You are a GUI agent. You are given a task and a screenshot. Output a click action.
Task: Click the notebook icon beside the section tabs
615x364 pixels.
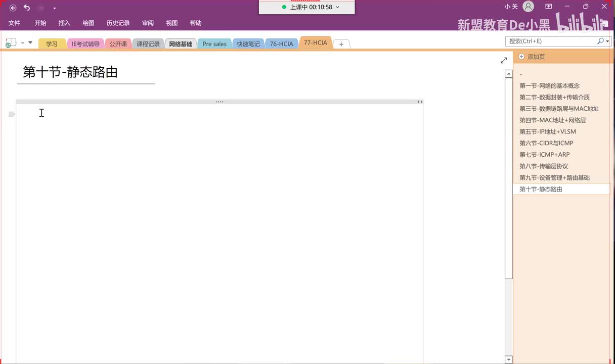(11, 43)
